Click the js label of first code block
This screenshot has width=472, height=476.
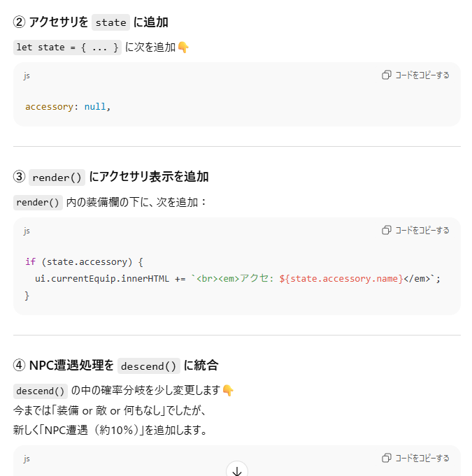click(x=27, y=76)
